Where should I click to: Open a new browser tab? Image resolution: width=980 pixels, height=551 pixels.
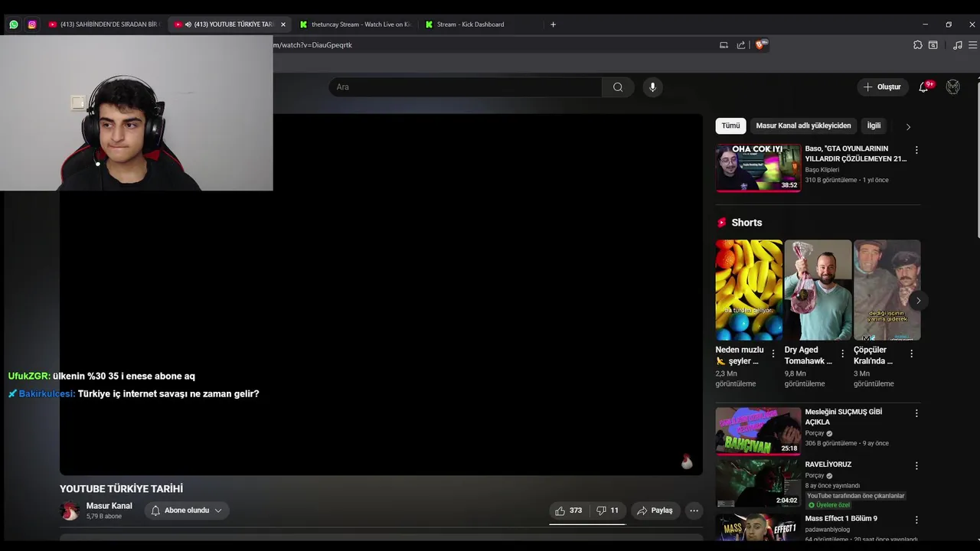pos(554,24)
